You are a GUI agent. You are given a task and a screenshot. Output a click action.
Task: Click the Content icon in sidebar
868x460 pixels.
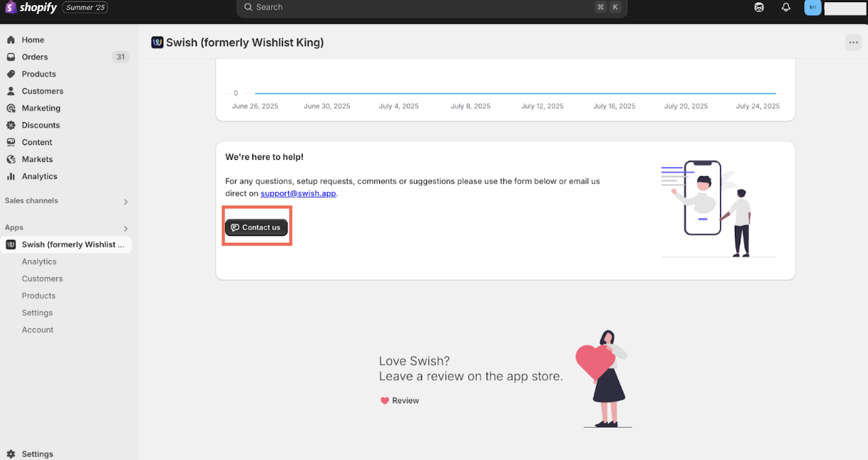[x=11, y=142]
